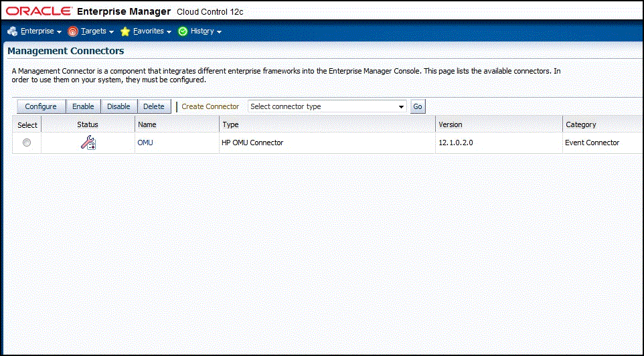This screenshot has width=644, height=356.
Task: Open the Select connector type dropdown
Action: (x=327, y=106)
